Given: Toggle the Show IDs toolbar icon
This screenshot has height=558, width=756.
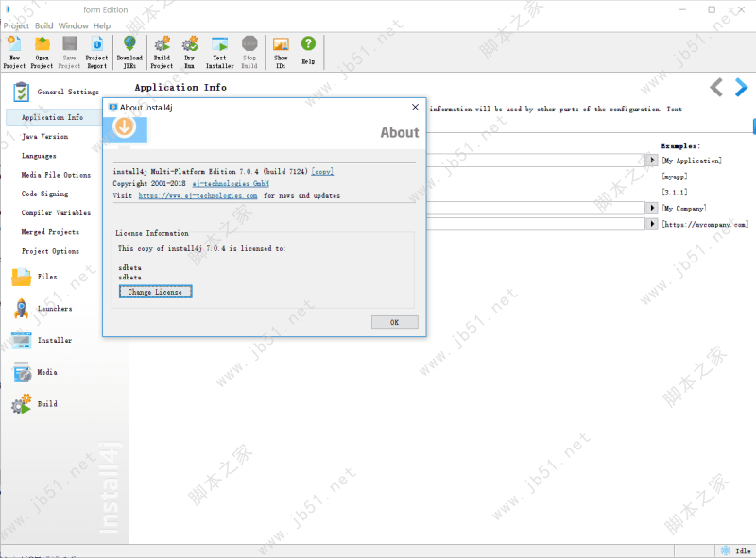Looking at the screenshot, I should (281, 49).
